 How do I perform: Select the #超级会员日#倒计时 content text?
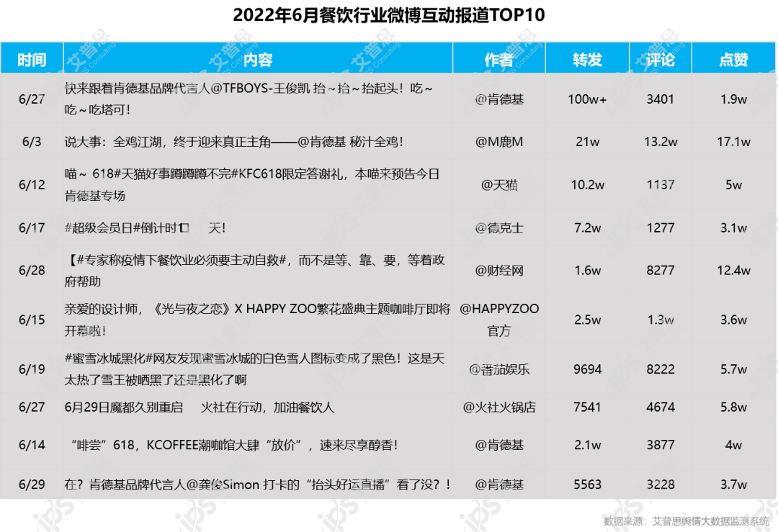click(145, 228)
